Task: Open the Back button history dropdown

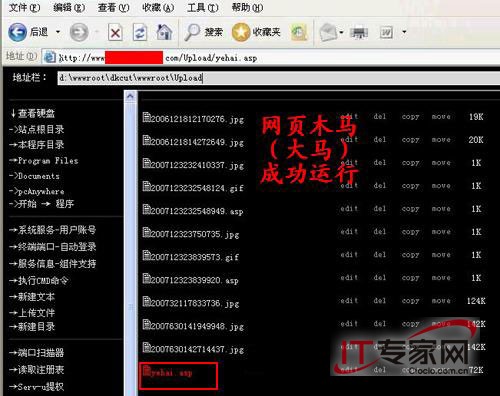Action: point(58,32)
